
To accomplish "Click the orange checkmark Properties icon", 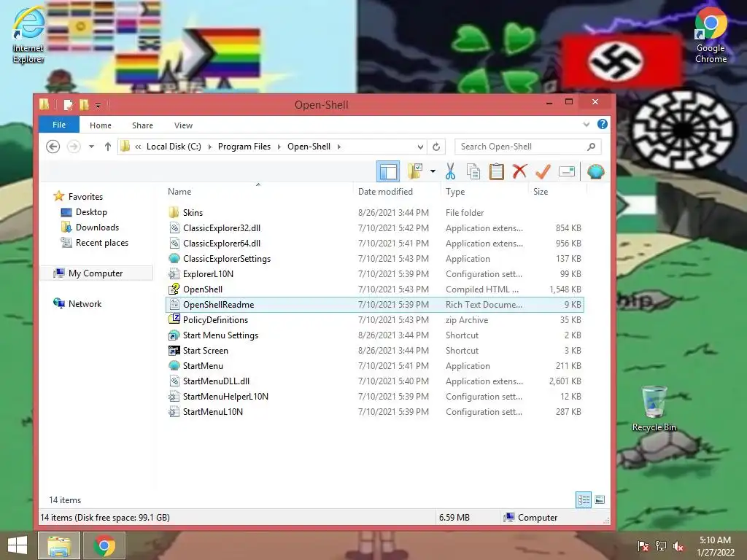I will click(543, 171).
